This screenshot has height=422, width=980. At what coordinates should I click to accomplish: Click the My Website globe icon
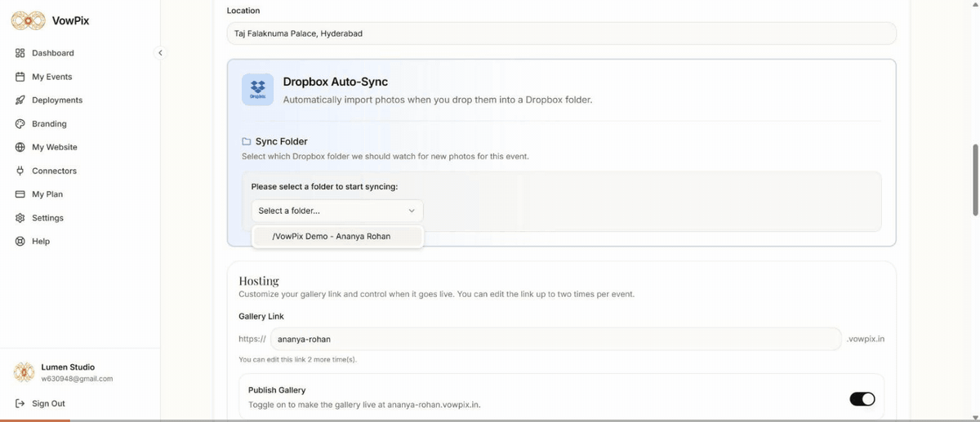click(20, 148)
